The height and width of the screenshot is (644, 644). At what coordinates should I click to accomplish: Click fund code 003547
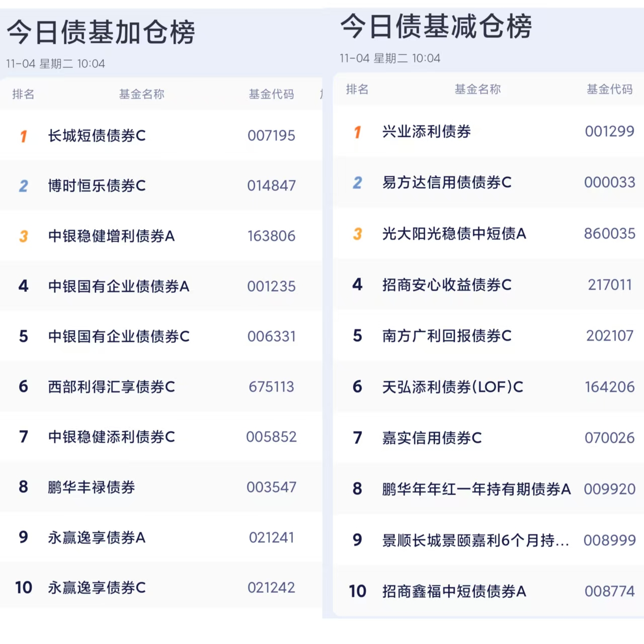tap(271, 487)
